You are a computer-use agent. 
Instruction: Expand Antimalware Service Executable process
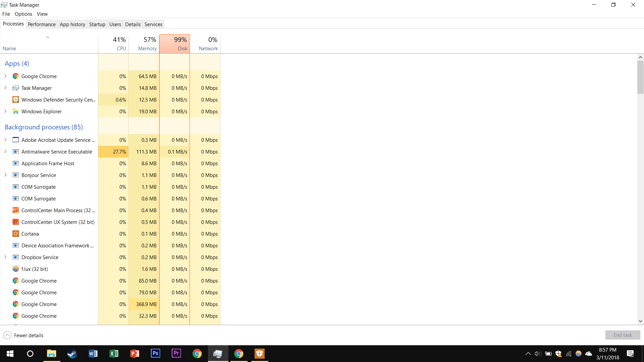pyautogui.click(x=5, y=152)
